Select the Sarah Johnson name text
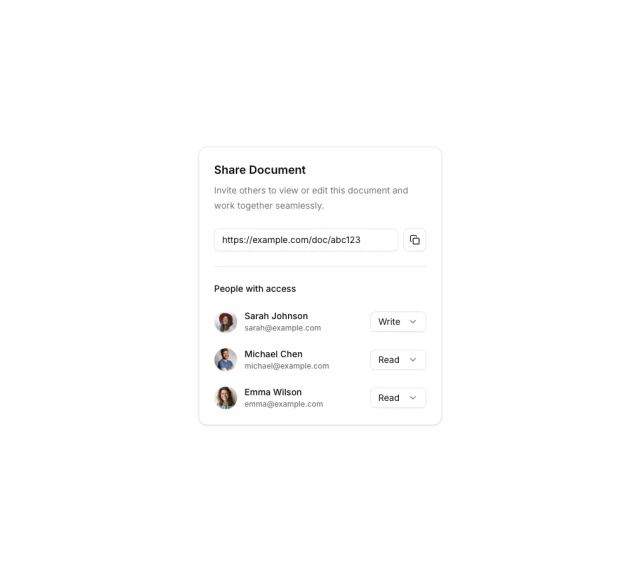 click(276, 316)
